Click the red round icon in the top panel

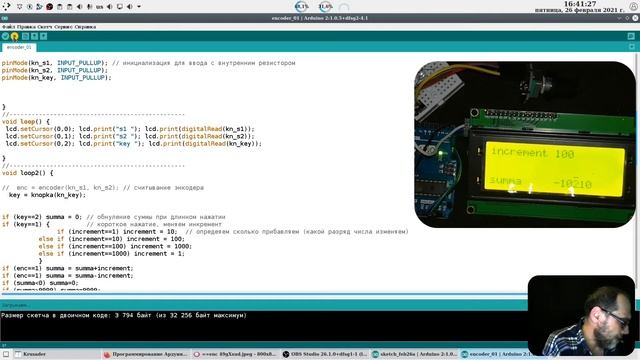pos(49,7)
